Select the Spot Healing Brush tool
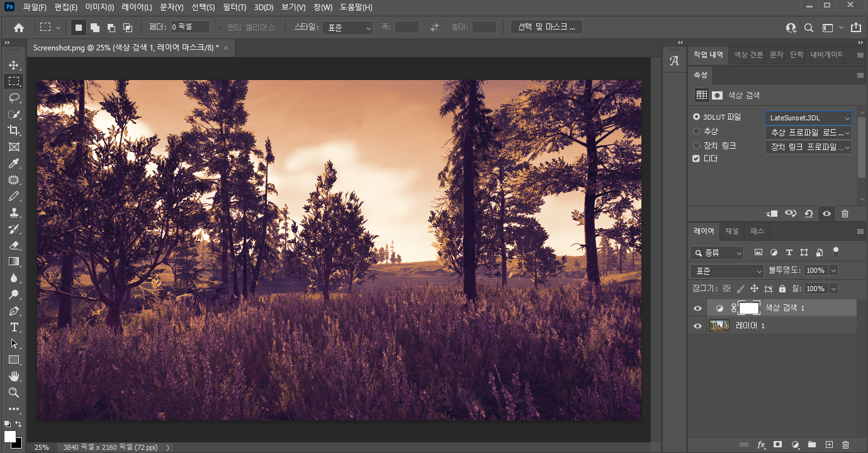Image resolution: width=868 pixels, height=453 pixels. point(14,180)
